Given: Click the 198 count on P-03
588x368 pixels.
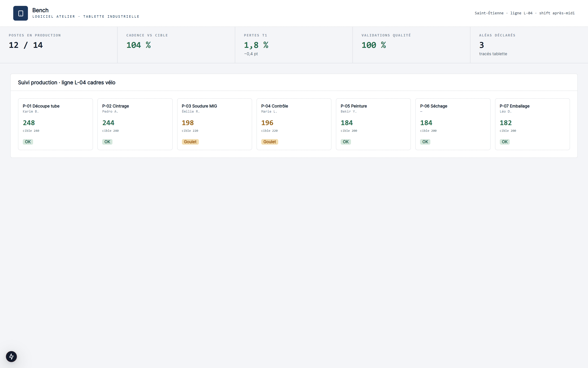Looking at the screenshot, I should [188, 123].
